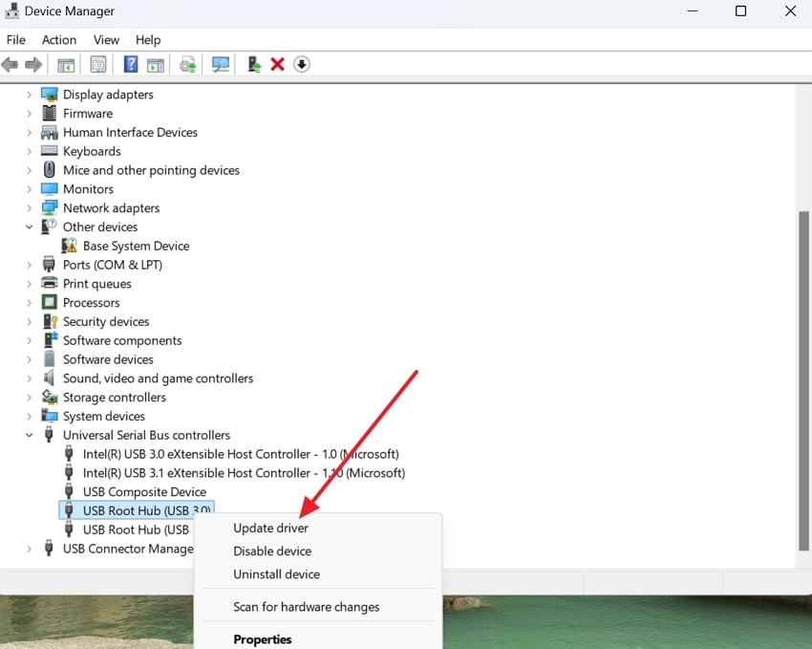Expand the Software components node
812x649 pixels.
point(29,340)
